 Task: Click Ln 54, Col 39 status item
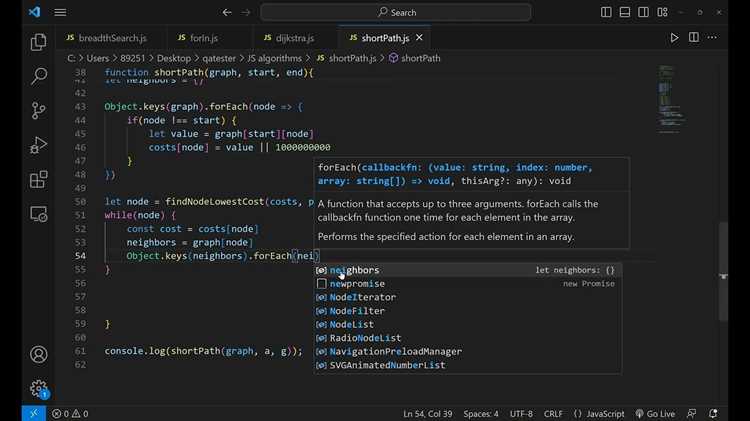(x=428, y=414)
